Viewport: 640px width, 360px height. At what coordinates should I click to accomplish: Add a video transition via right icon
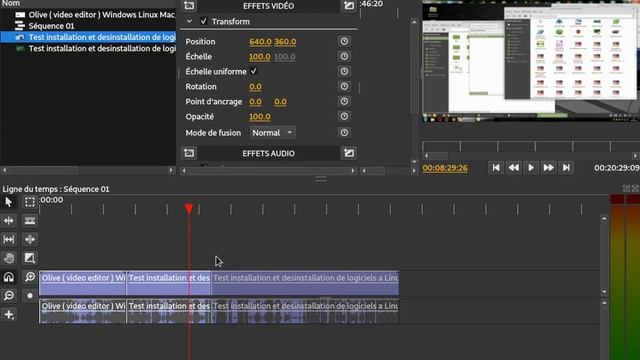point(349,6)
